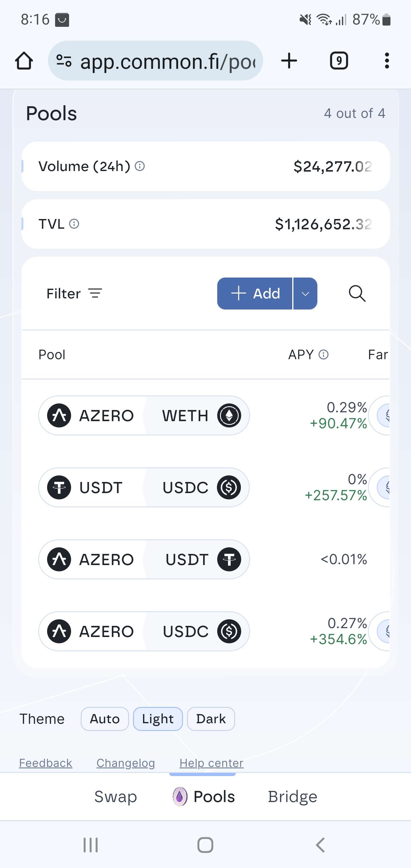Open the tab switcher showing 9 tabs
The height and width of the screenshot is (868, 411).
click(x=339, y=61)
